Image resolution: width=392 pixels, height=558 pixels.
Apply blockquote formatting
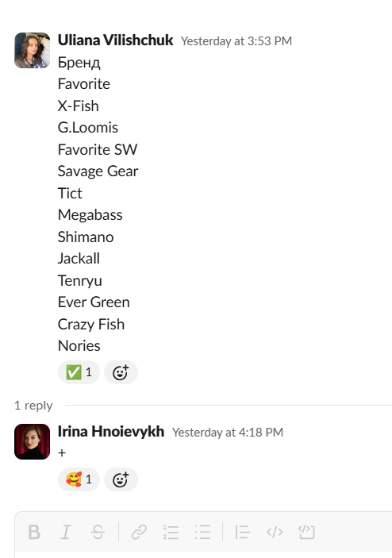[243, 533]
